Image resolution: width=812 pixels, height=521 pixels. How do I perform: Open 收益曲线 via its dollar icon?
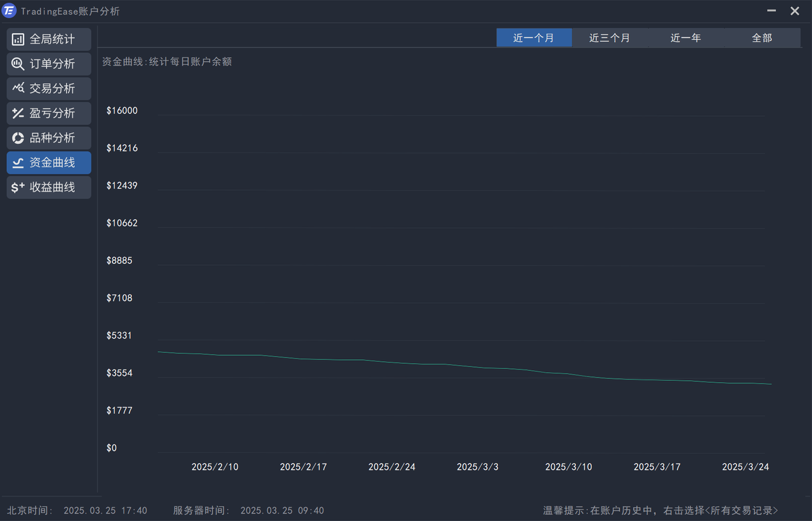point(18,188)
